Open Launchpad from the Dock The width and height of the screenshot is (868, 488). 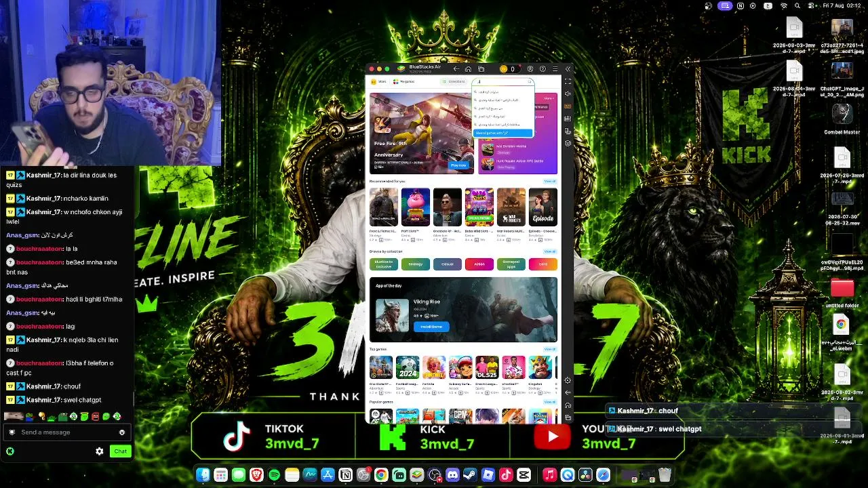[221, 475]
